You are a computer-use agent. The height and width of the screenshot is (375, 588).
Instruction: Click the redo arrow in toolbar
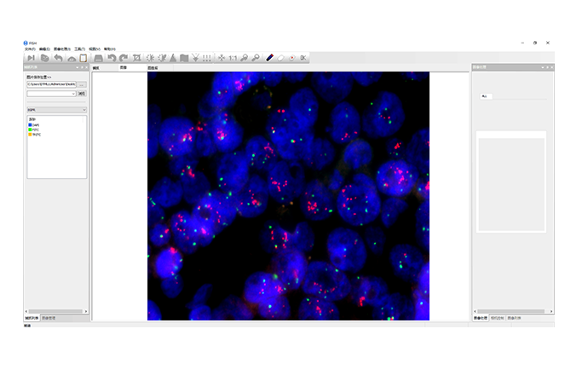pyautogui.click(x=124, y=58)
